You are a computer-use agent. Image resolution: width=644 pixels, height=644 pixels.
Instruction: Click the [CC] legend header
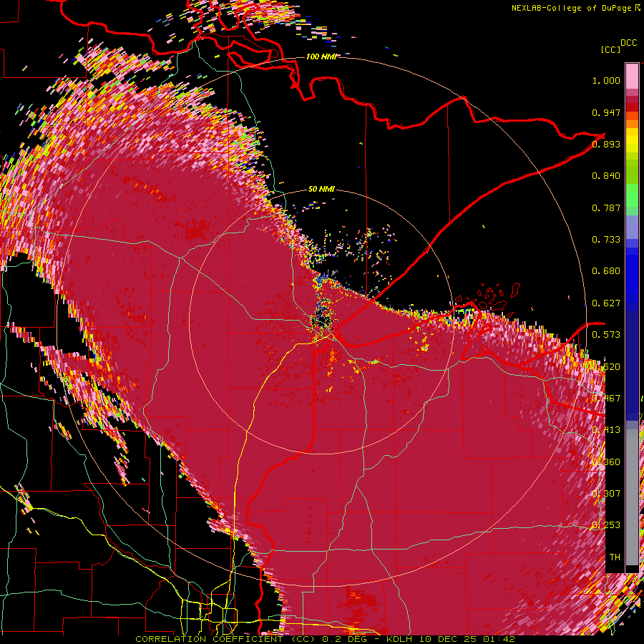pyautogui.click(x=610, y=49)
